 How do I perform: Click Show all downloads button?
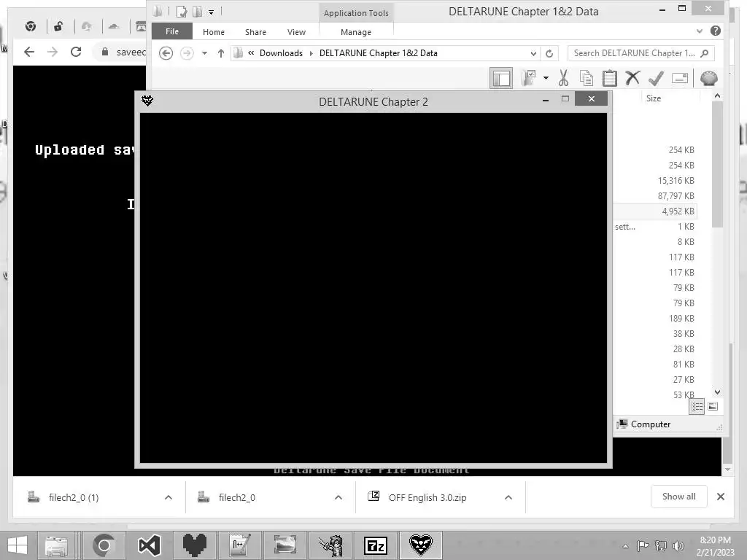[x=678, y=497]
